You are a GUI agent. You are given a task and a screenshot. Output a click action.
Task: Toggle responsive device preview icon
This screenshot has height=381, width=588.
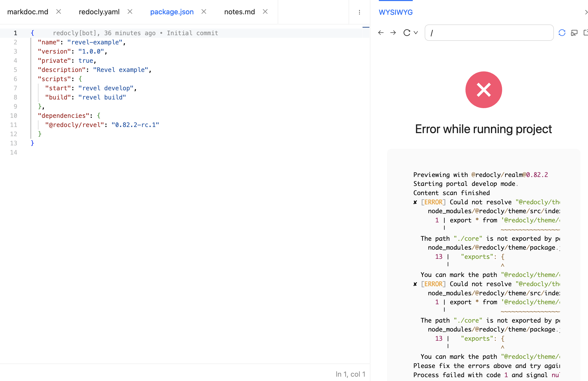tap(574, 33)
